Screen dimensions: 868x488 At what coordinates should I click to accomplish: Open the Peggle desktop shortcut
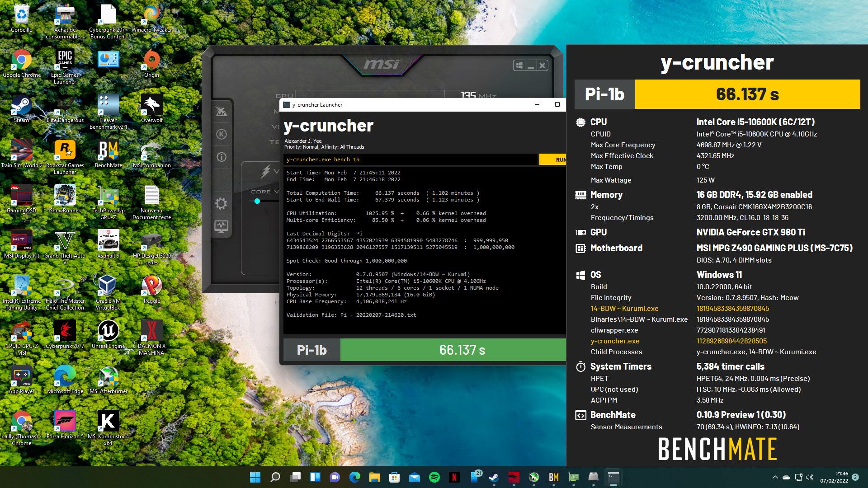(x=151, y=290)
